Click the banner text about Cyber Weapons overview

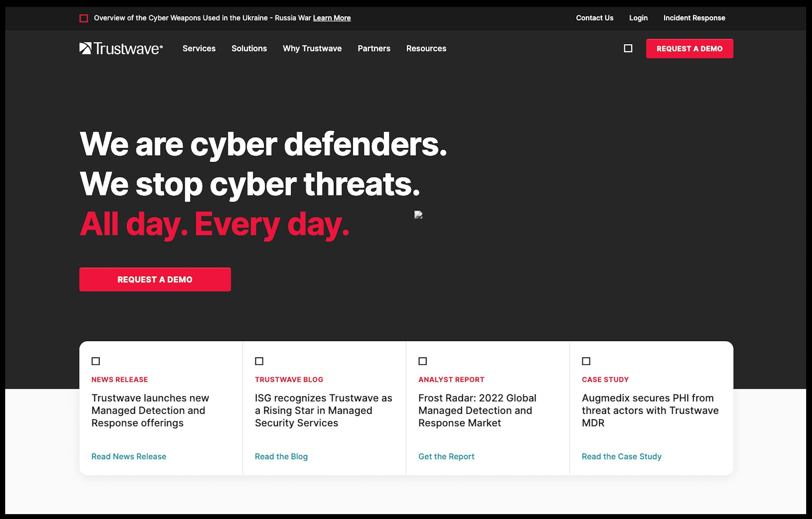[202, 18]
